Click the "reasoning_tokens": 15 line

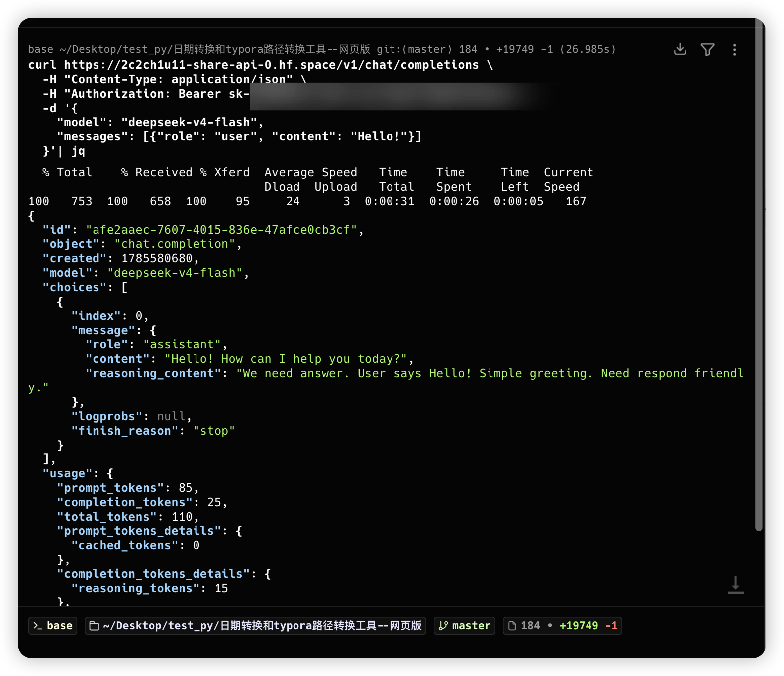(149, 588)
